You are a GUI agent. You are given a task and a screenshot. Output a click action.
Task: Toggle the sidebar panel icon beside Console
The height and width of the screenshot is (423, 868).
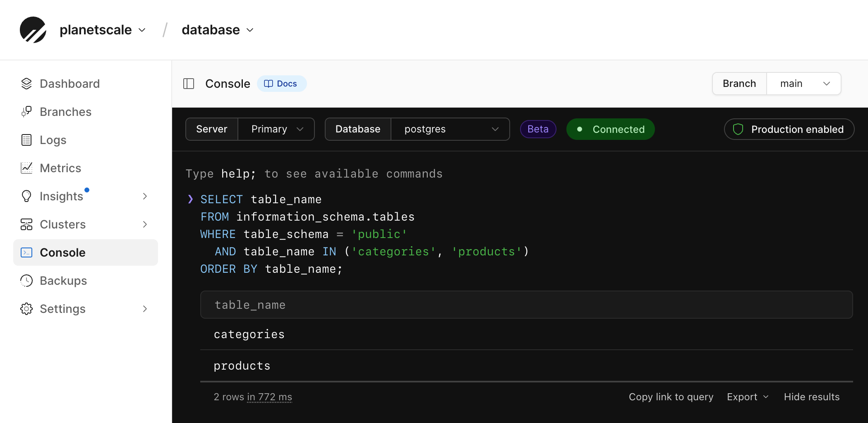[189, 84]
